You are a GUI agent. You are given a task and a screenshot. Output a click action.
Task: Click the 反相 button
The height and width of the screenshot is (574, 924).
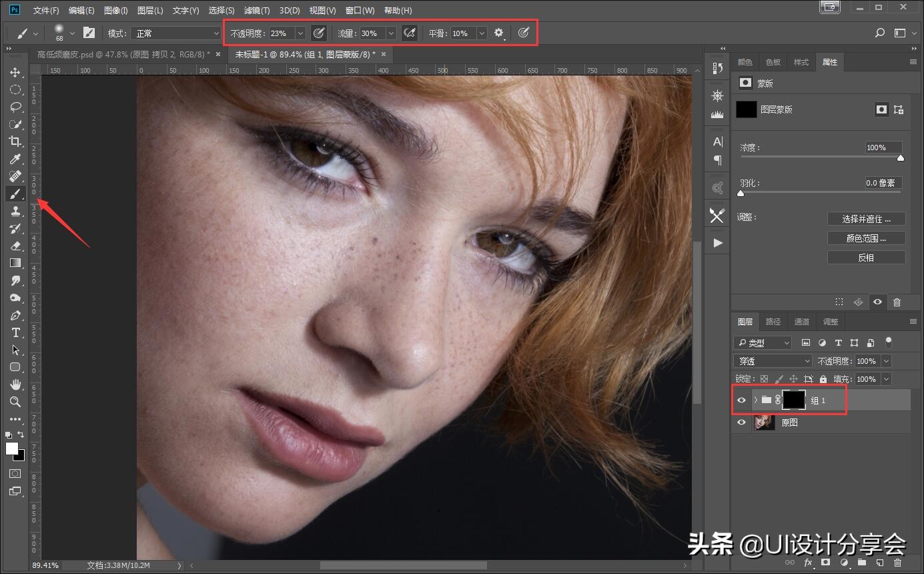866,258
